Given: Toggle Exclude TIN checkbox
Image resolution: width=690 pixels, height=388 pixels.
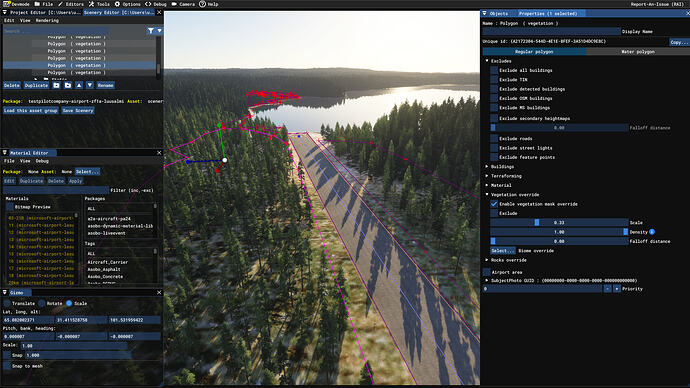Looking at the screenshot, I should tap(494, 80).
